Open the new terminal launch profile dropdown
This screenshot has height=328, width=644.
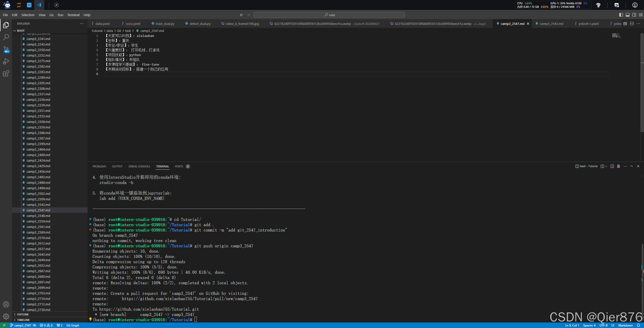(606, 166)
